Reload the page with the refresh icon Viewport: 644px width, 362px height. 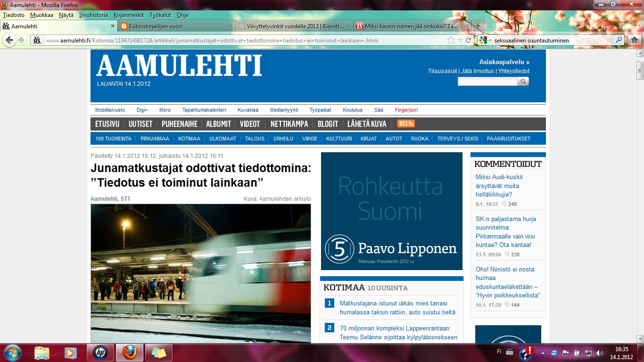click(469, 41)
